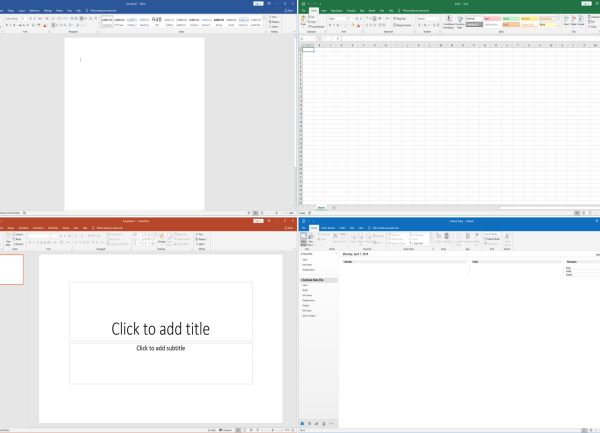This screenshot has width=600, height=433.
Task: Click Reply icon in Outlook ribbon
Action: click(353, 238)
